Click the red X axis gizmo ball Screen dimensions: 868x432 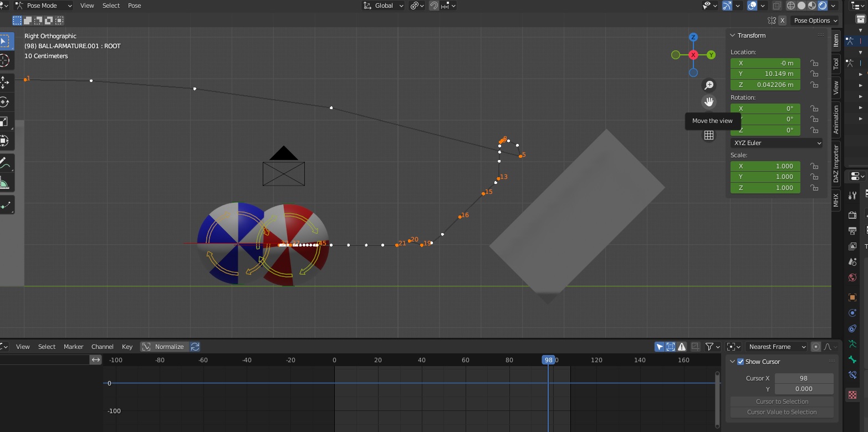693,55
